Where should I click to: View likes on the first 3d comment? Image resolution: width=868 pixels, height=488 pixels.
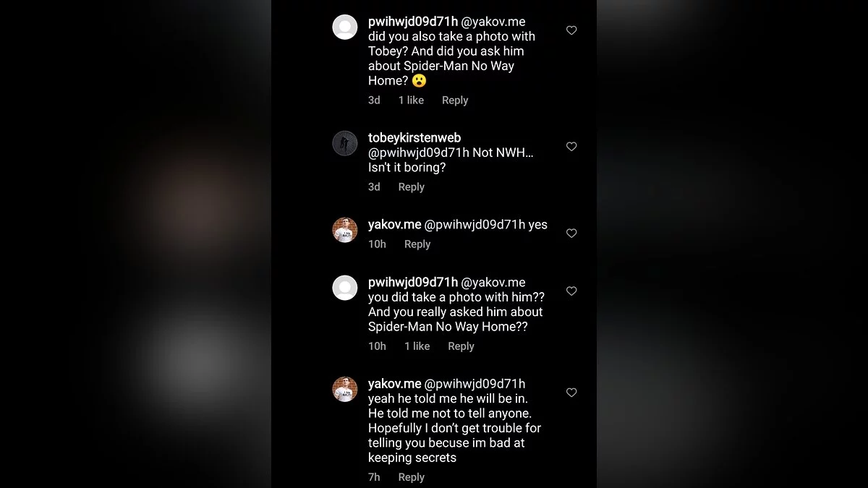pyautogui.click(x=411, y=100)
